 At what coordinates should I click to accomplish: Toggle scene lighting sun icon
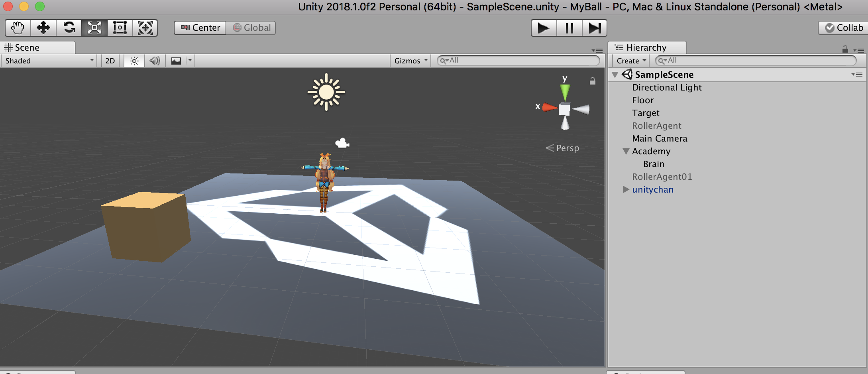coord(134,61)
